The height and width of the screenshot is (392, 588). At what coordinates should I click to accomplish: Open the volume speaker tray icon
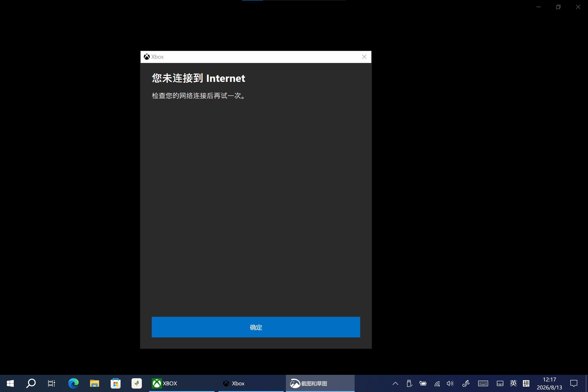450,383
